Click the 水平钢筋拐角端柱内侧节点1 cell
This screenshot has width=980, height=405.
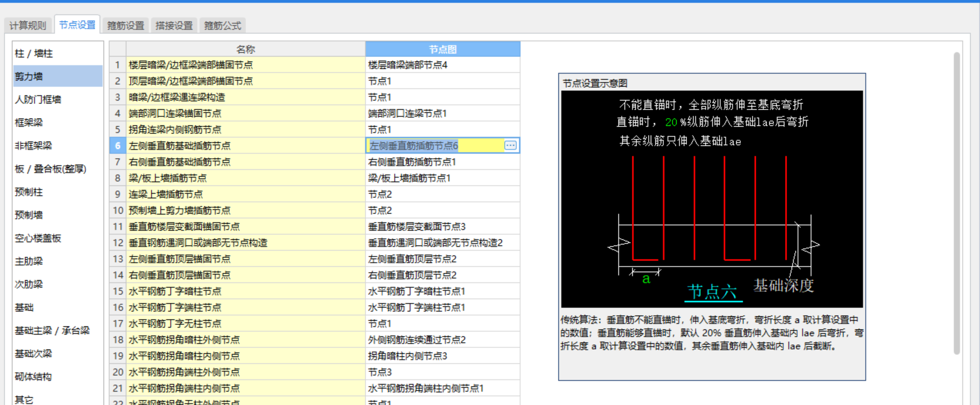coord(443,388)
